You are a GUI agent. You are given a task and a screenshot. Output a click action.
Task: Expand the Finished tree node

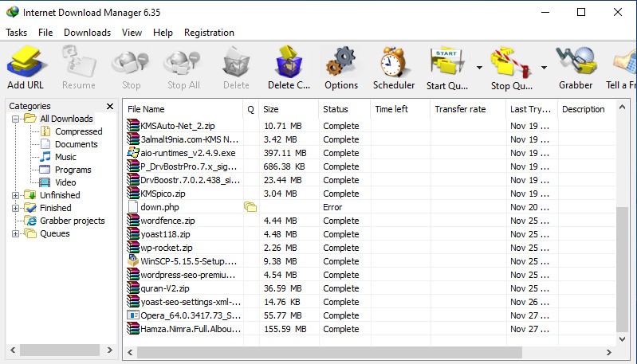click(15, 208)
